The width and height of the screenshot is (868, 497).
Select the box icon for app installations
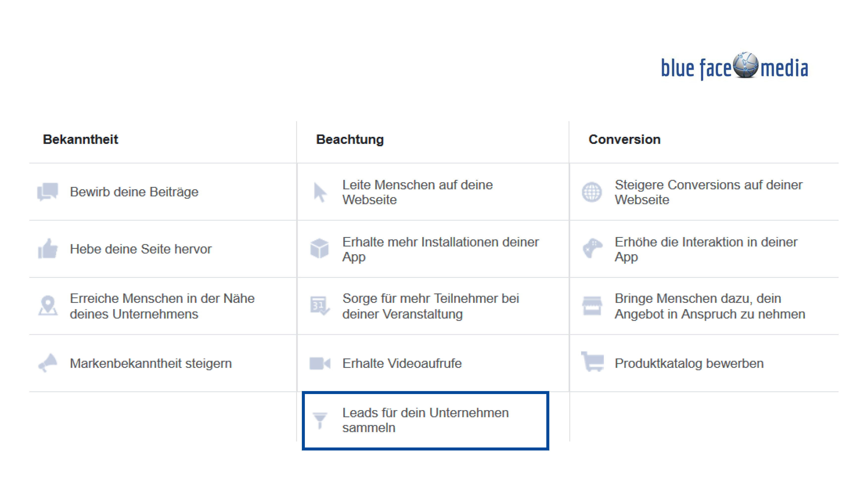tap(319, 248)
